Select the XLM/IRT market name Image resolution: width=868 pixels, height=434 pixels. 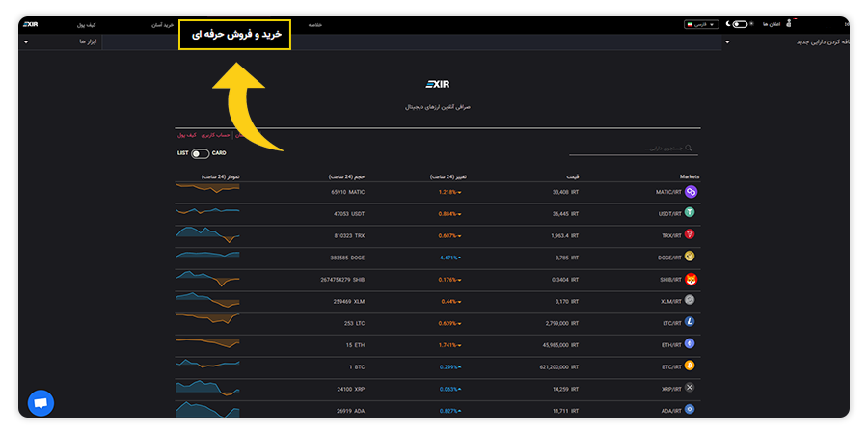670,302
